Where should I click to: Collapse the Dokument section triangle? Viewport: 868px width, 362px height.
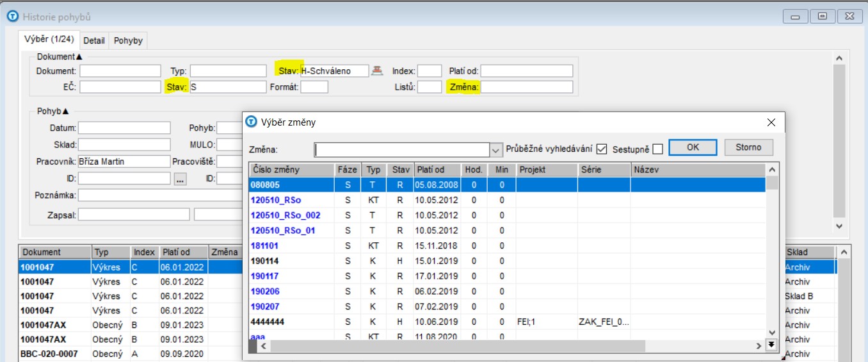pos(79,57)
